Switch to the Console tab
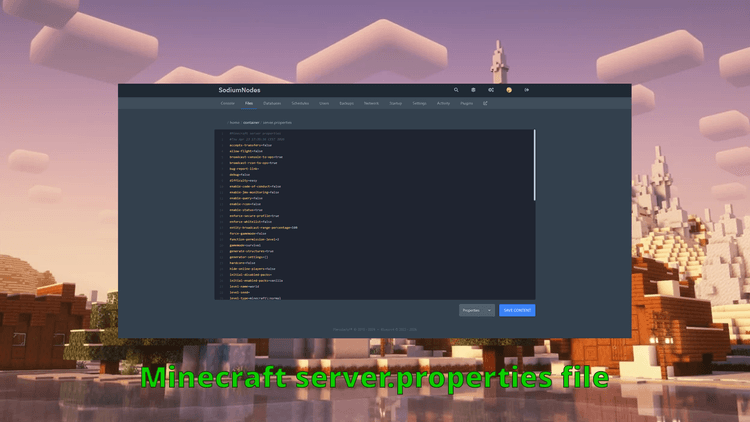Image resolution: width=750 pixels, height=422 pixels. pyautogui.click(x=228, y=103)
